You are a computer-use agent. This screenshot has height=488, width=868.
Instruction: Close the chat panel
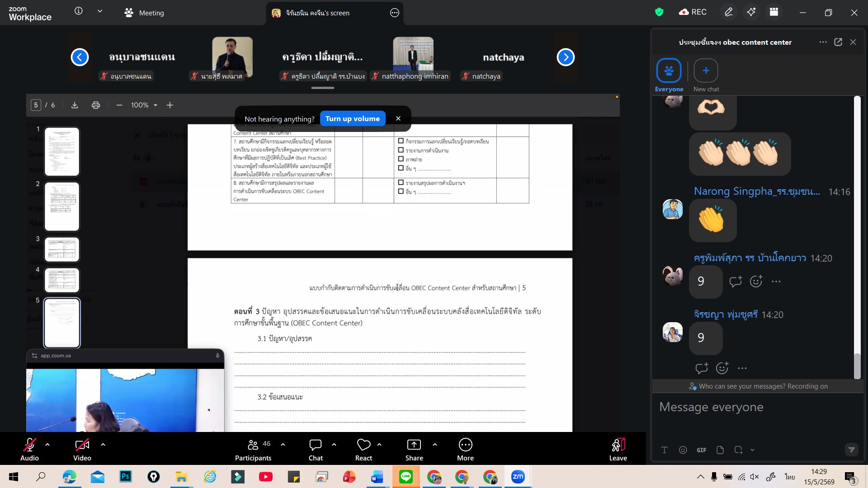pyautogui.click(x=853, y=42)
